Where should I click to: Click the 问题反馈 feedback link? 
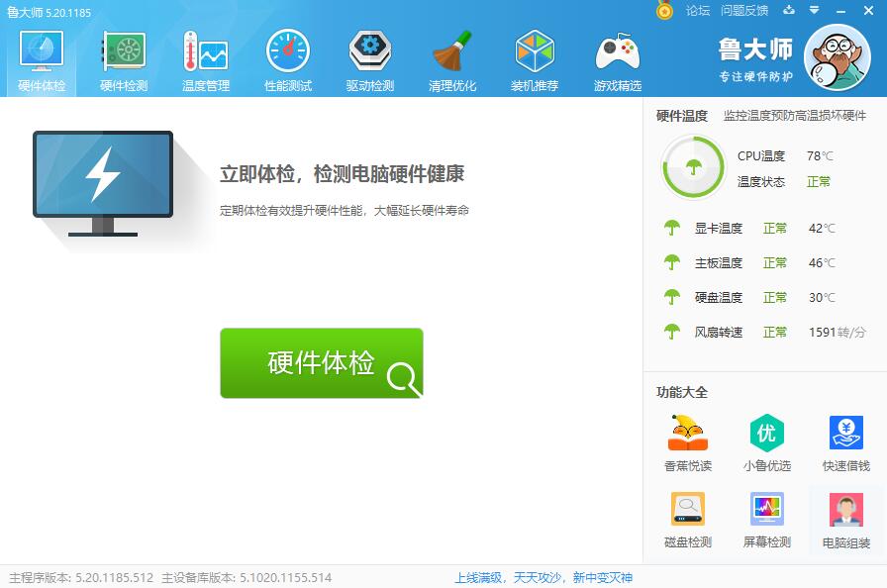(744, 11)
